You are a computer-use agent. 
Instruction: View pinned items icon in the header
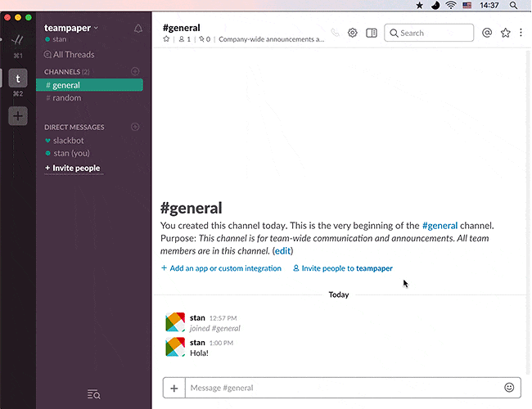[x=201, y=39]
